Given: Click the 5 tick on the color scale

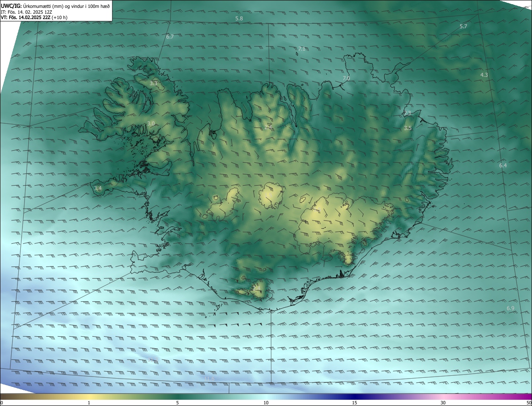Looking at the screenshot, I should (177, 403).
